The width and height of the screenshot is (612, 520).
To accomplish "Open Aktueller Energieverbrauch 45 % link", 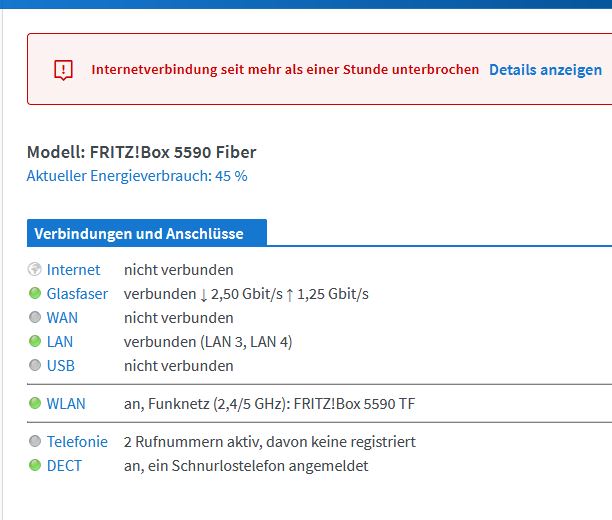I will pos(137,176).
